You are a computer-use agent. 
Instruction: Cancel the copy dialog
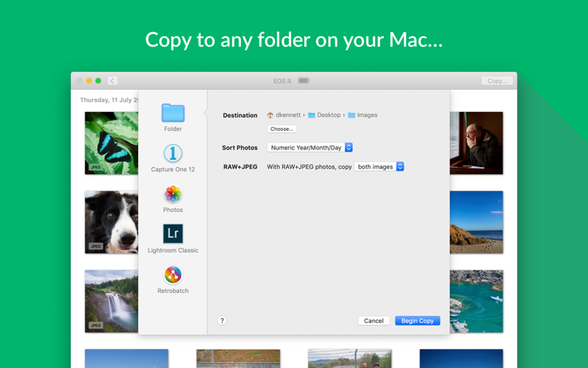tap(373, 321)
